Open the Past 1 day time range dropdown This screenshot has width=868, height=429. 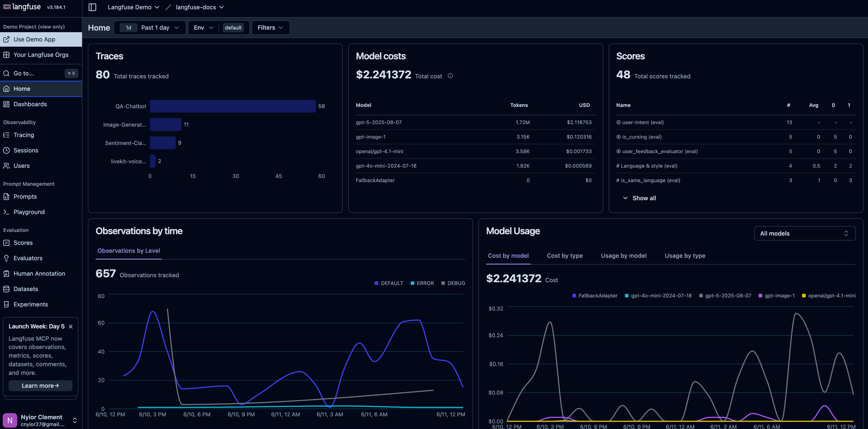(x=150, y=28)
